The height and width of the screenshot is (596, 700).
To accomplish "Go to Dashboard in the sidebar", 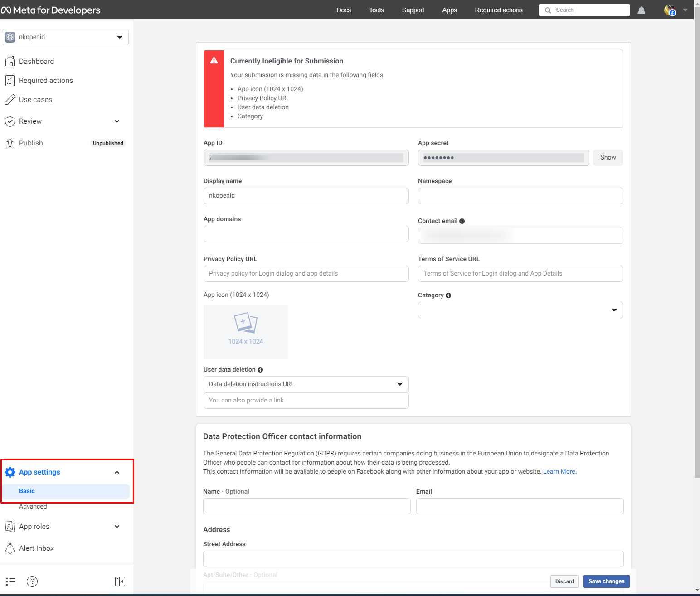I will tap(36, 61).
